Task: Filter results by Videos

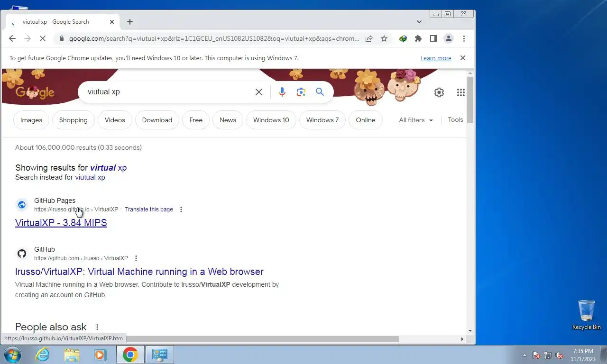Action: (x=115, y=120)
